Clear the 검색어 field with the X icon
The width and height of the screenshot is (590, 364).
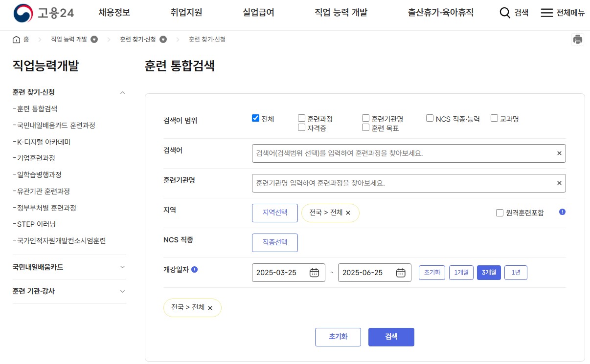click(x=559, y=153)
